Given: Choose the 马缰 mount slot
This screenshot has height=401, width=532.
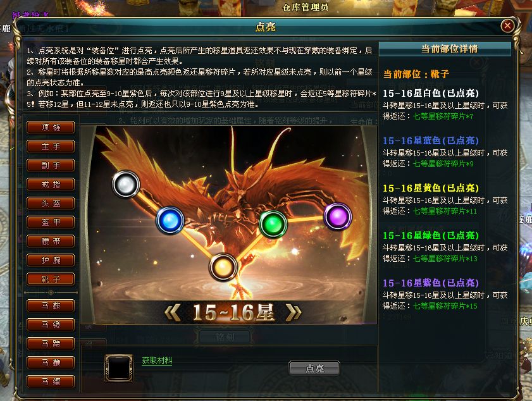Looking at the screenshot, I should [51, 382].
